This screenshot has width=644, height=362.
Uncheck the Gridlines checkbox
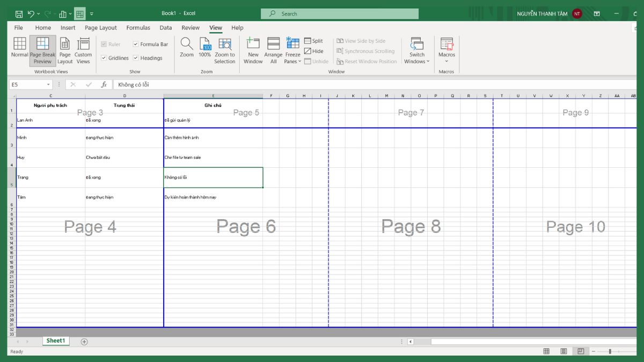(x=104, y=58)
